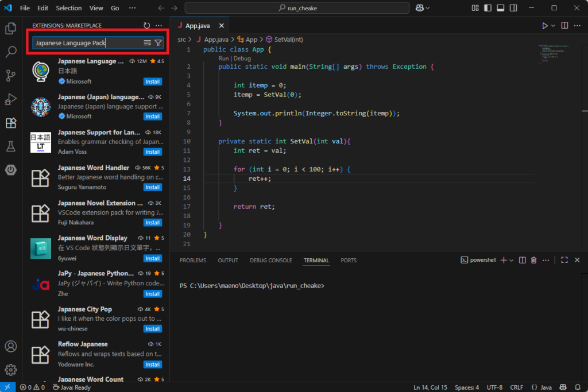Refresh the extensions marketplace list
The width and height of the screenshot is (588, 392).
tap(146, 25)
